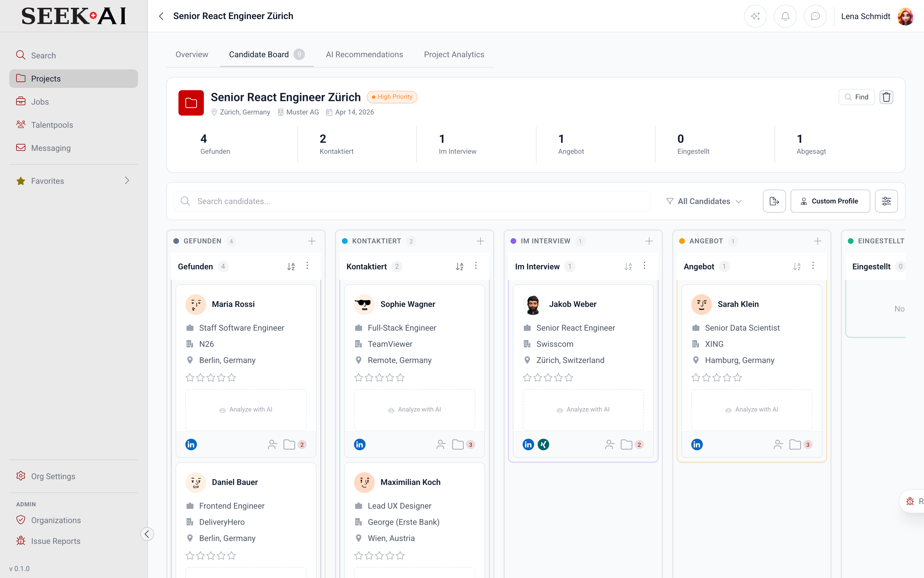Open Jakob Weber's Xing profile icon

543,444
